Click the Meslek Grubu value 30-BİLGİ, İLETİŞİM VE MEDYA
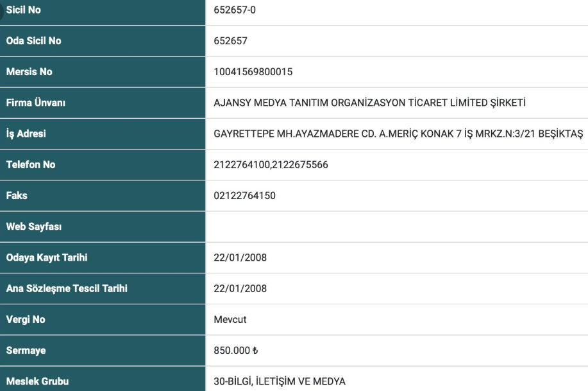The image size is (588, 391). pos(279,381)
